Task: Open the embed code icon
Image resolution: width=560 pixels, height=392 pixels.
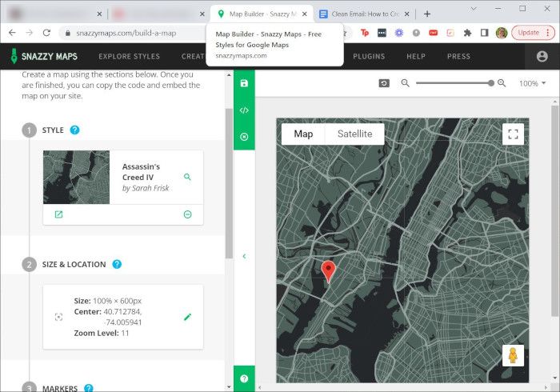Action: (x=244, y=110)
